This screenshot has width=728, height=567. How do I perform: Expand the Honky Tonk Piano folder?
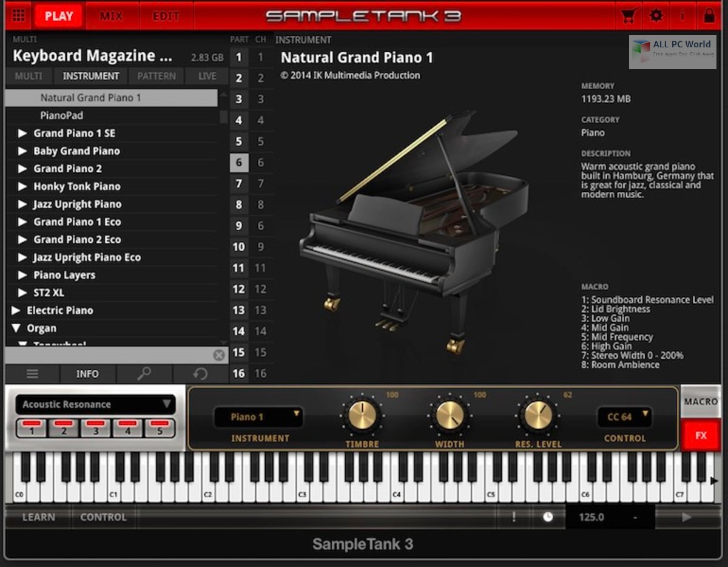pos(22,186)
